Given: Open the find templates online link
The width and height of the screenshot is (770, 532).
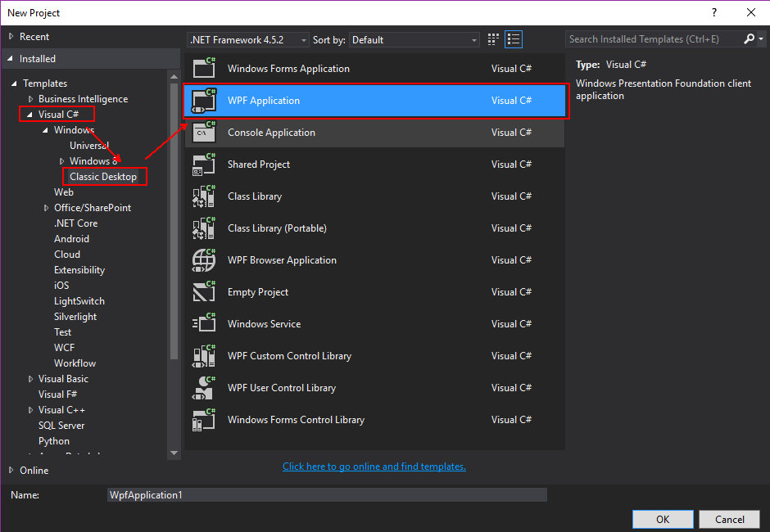Looking at the screenshot, I should 374,467.
